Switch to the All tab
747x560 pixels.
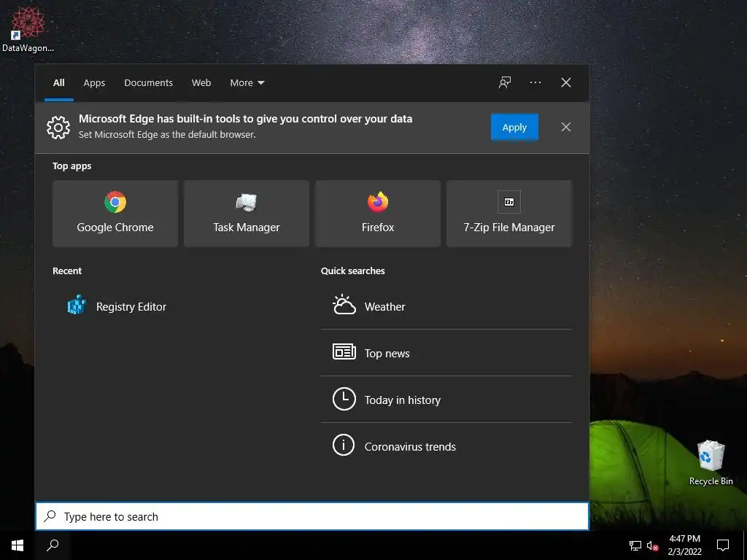click(58, 83)
